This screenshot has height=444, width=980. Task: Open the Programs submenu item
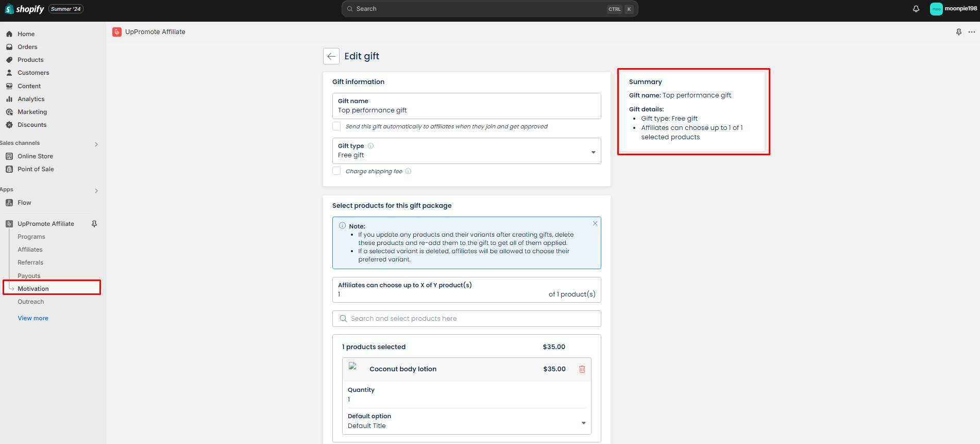31,237
